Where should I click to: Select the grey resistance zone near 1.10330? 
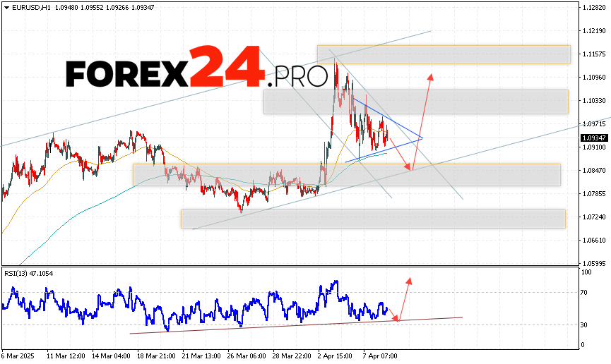click(415, 102)
